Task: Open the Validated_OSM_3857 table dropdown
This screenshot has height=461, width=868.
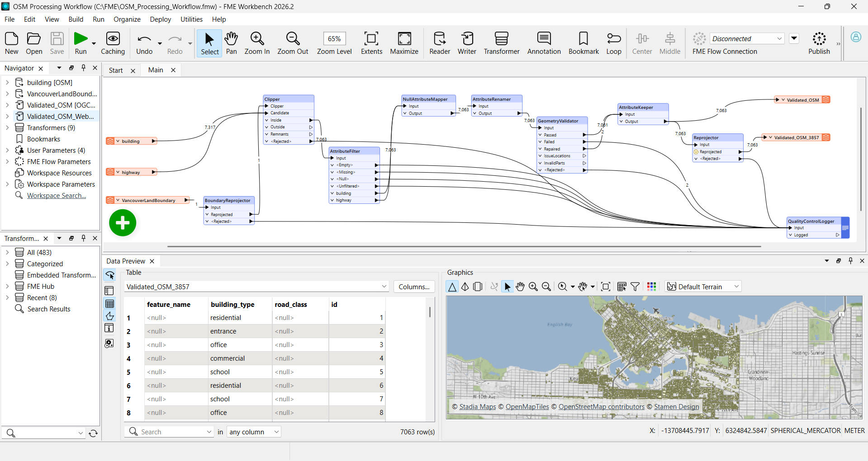Action: pos(256,287)
